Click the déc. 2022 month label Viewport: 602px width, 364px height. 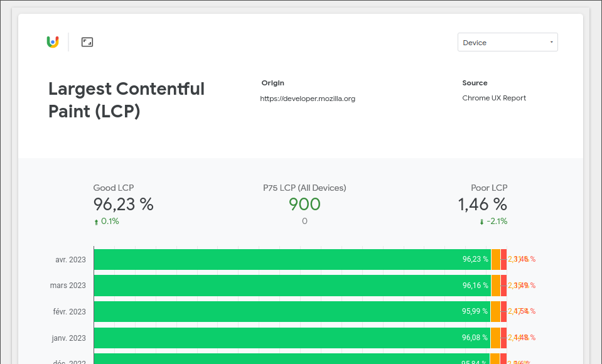[x=70, y=362]
